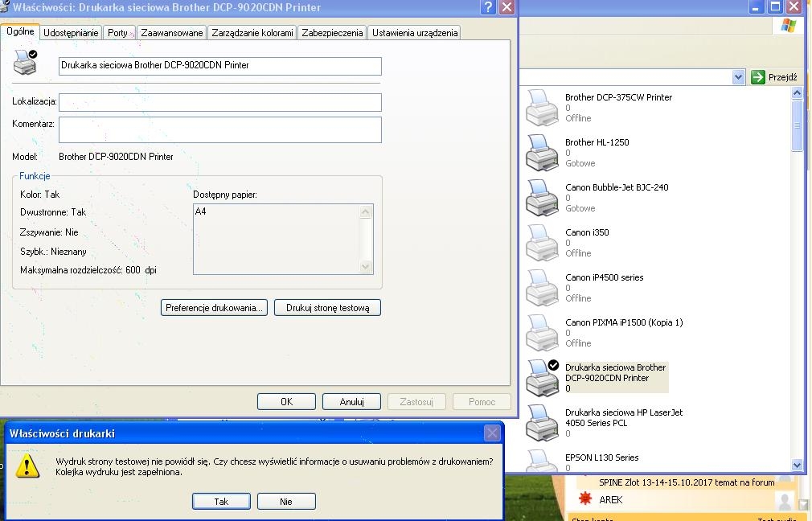Open the Zarządzanie kolorami tab
The width and height of the screenshot is (812, 521).
252,33
